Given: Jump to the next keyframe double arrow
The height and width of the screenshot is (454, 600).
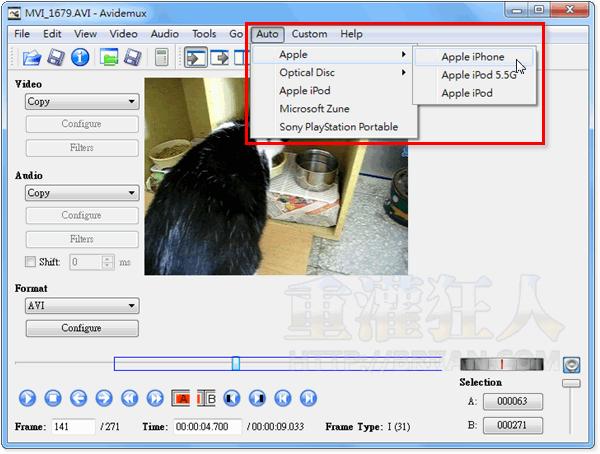Looking at the screenshot, I should click(155, 398).
